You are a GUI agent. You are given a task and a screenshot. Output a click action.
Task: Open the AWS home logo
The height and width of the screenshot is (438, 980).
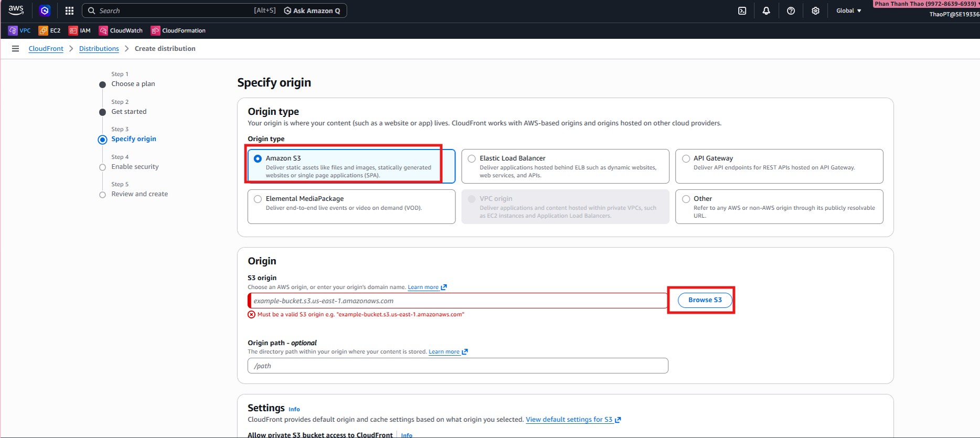[16, 10]
